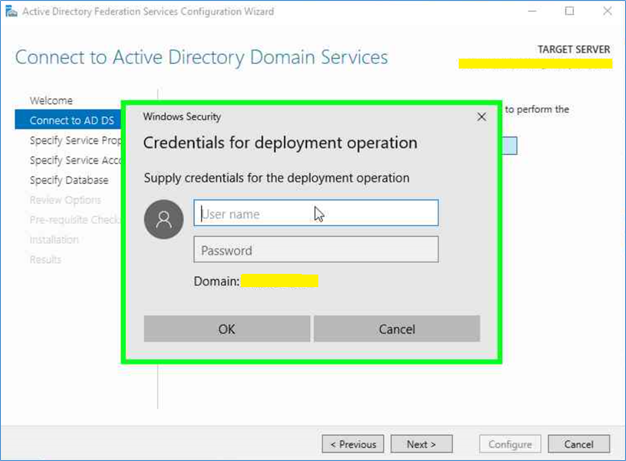The height and width of the screenshot is (461, 626).
Task: Select the Review Options step
Action: (x=65, y=200)
